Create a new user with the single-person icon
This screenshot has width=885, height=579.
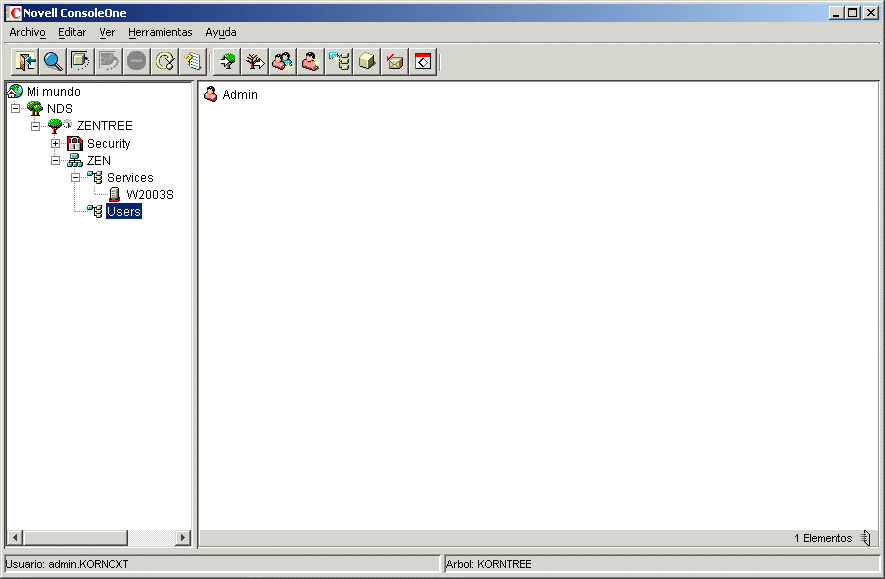[311, 61]
